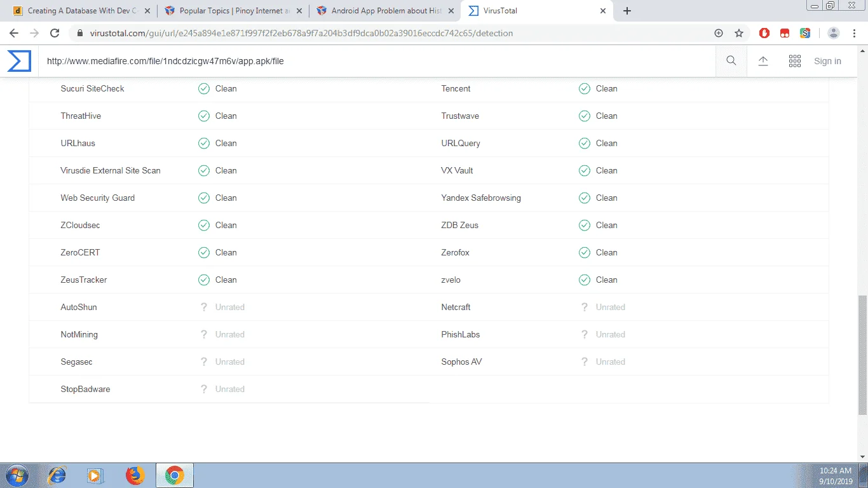Open the Windows Start menu

pos(16,475)
